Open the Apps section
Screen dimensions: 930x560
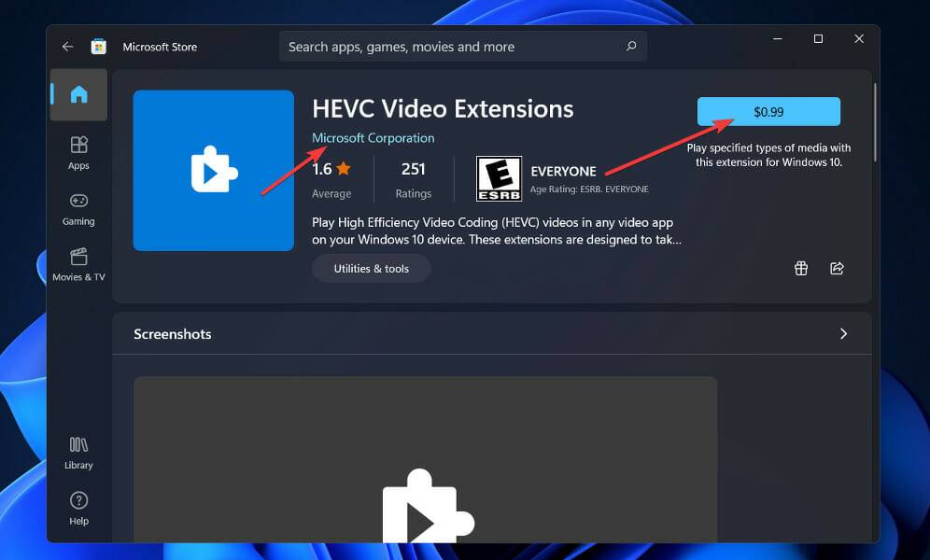point(78,153)
